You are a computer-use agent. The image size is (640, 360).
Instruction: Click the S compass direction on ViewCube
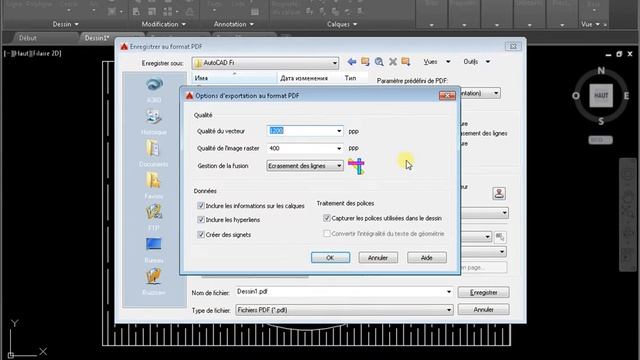[x=601, y=121]
